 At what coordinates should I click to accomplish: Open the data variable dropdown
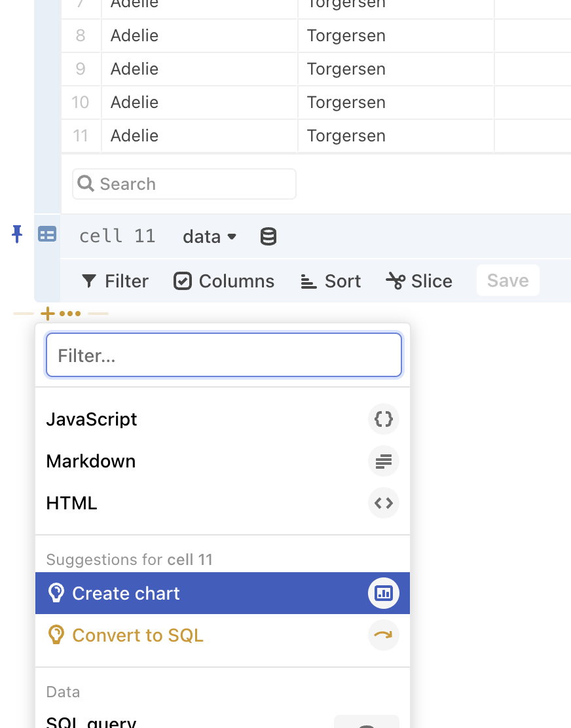(x=210, y=236)
